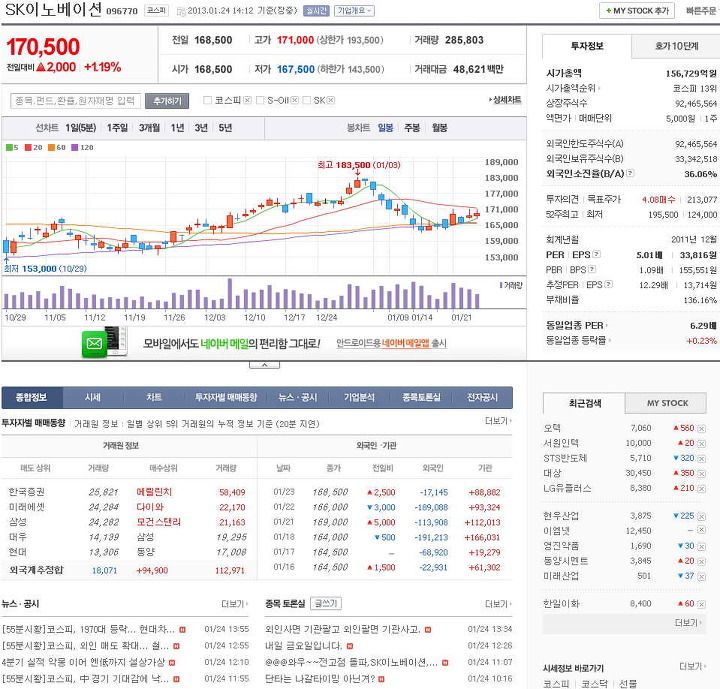Expand 더보기 next to 시세정보 바로가기

pos(692,666)
